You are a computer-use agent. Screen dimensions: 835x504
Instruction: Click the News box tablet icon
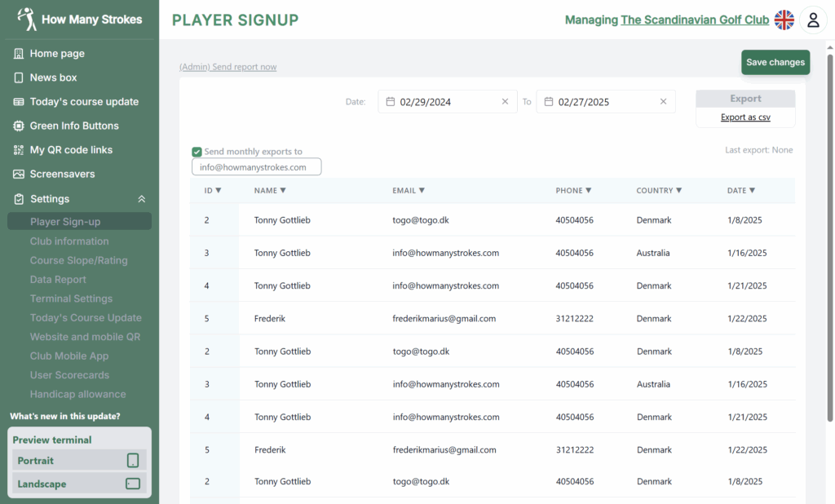[x=19, y=77]
